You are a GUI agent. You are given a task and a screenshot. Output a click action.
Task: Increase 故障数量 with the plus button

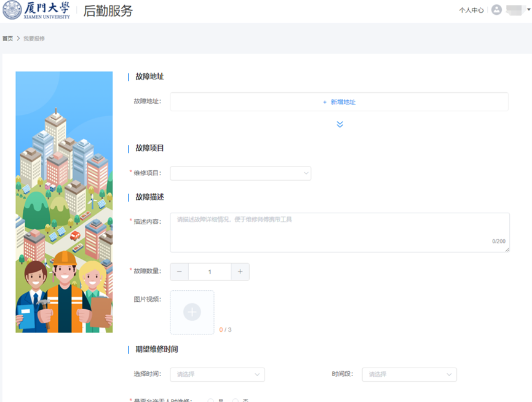pyautogui.click(x=240, y=272)
